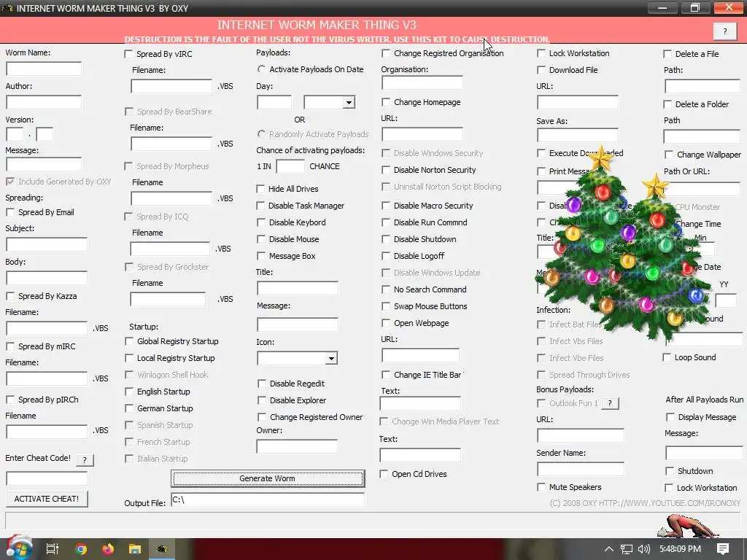Check the Hide All Drives box
Image resolution: width=747 pixels, height=560 pixels.
pyautogui.click(x=260, y=189)
